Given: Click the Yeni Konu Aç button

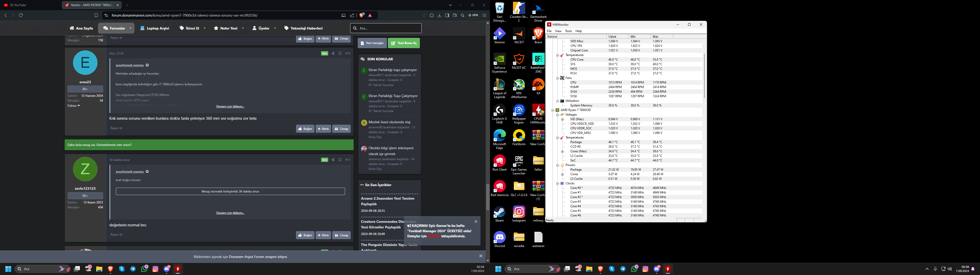Looking at the screenshot, I should [x=404, y=43].
